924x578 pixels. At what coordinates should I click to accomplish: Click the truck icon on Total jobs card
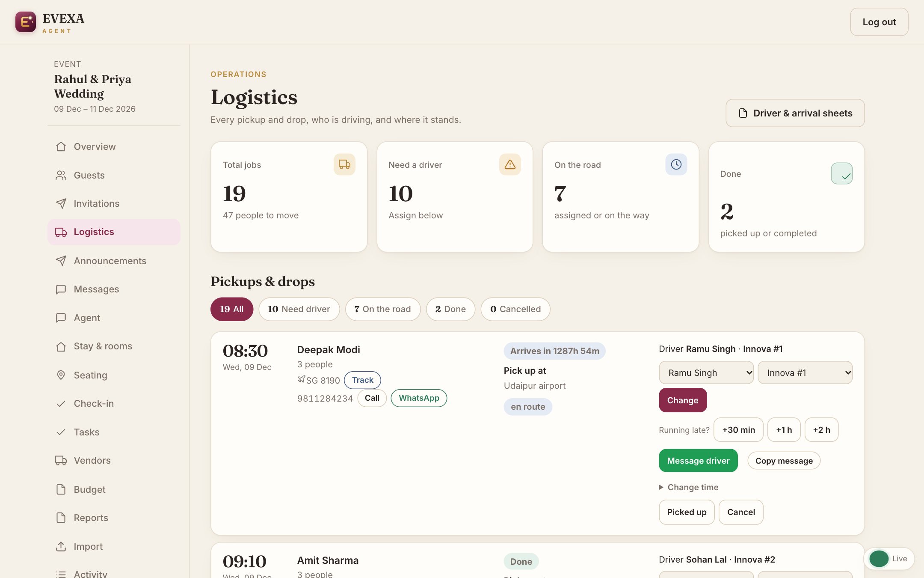pyautogui.click(x=344, y=164)
